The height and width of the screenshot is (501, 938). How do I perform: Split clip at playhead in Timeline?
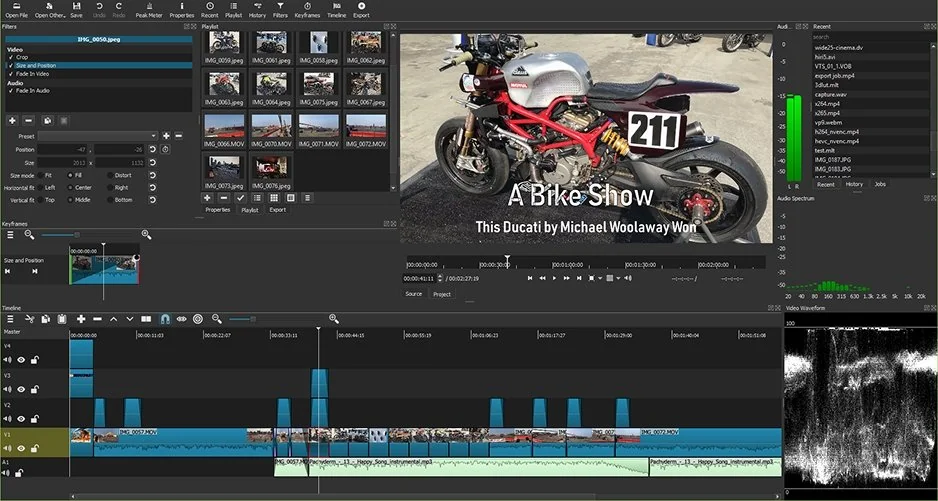pos(146,319)
